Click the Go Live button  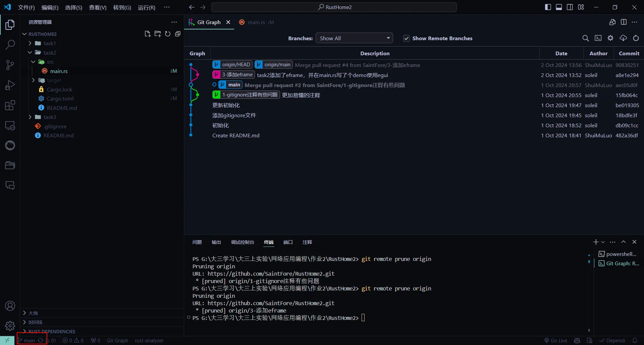pos(556,340)
